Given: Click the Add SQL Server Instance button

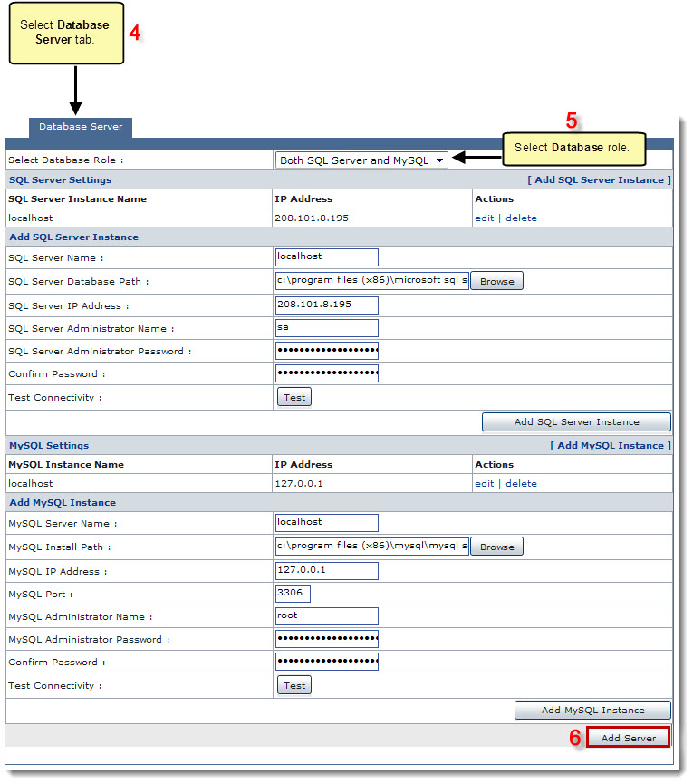Looking at the screenshot, I should [x=576, y=422].
